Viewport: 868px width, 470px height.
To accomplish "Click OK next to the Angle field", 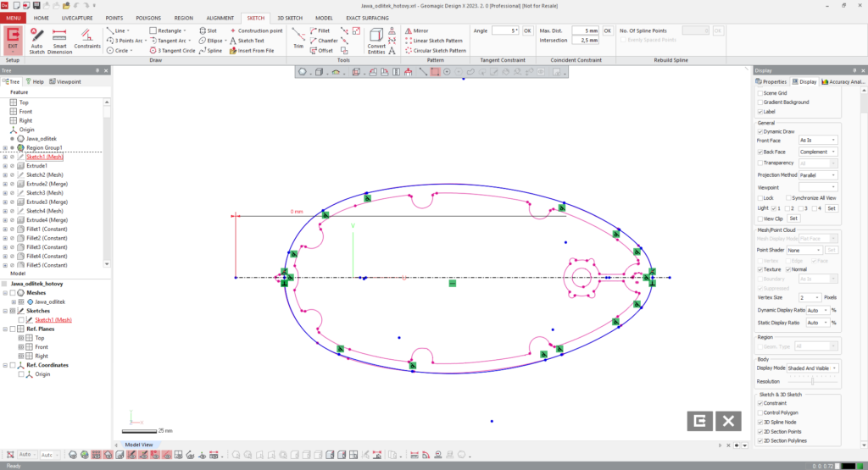I will (x=527, y=30).
